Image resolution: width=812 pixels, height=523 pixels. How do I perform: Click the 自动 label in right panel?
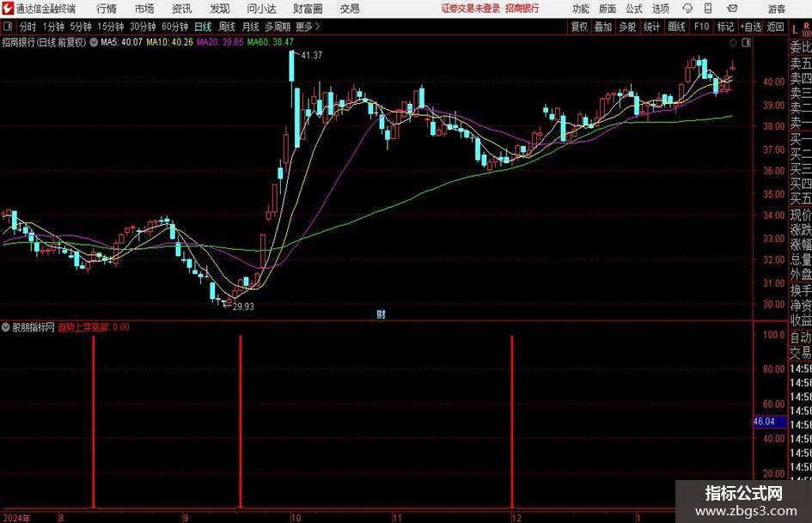coord(801,338)
